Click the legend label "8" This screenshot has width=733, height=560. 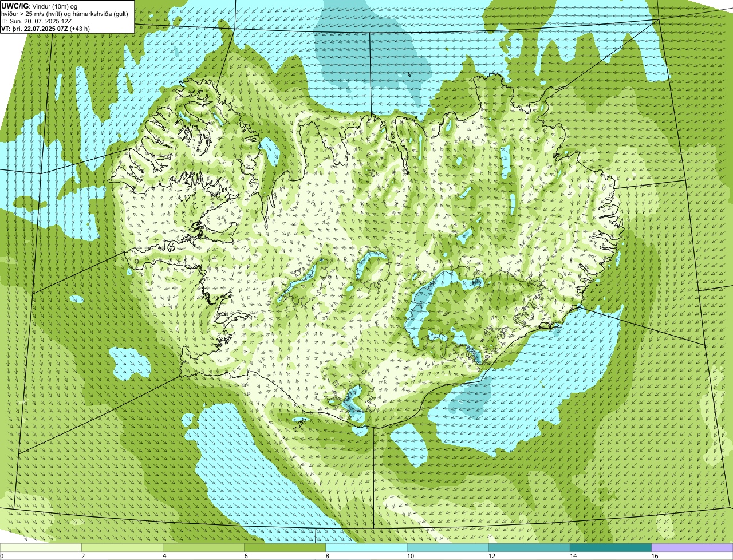click(327, 556)
